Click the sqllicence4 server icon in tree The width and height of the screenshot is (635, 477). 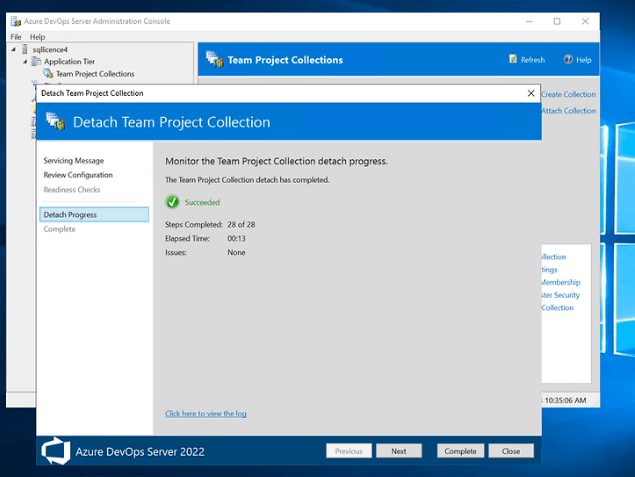click(25, 49)
